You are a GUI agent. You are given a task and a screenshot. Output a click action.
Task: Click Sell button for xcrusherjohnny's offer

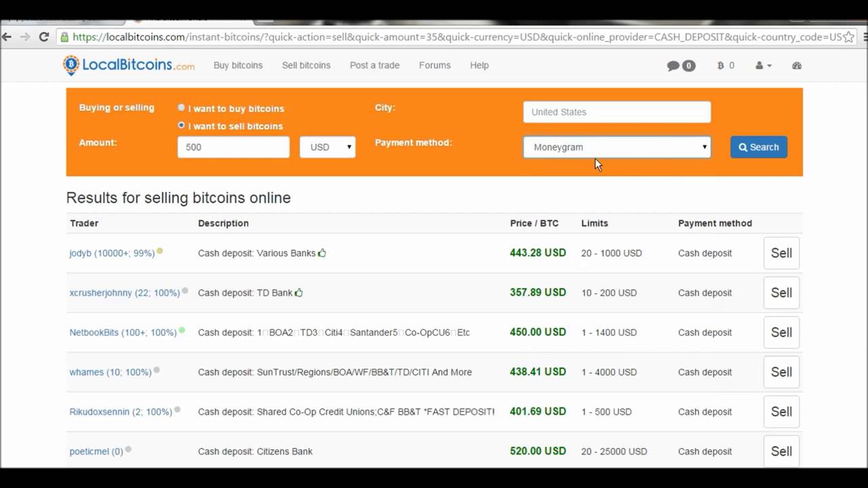pos(781,293)
